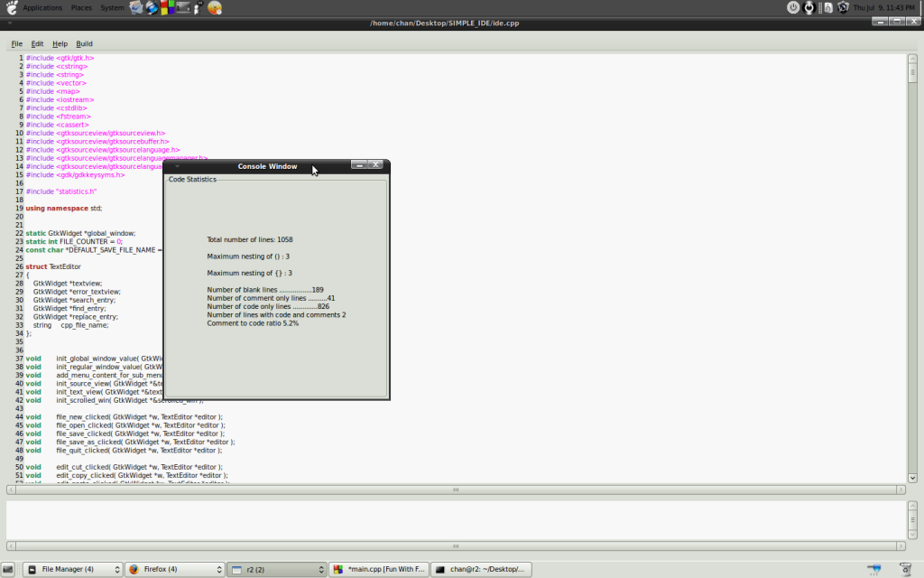Click the orange face launcher icon
This screenshot has height=578, width=924.
[x=214, y=7]
